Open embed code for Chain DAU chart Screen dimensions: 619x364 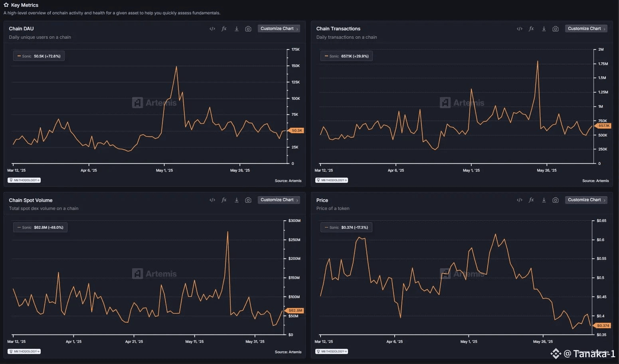point(212,29)
